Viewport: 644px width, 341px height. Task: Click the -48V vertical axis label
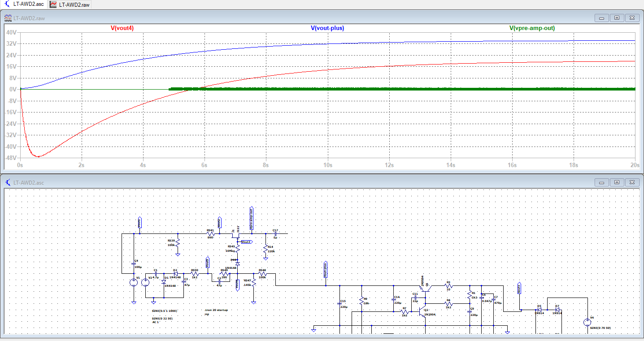point(10,158)
